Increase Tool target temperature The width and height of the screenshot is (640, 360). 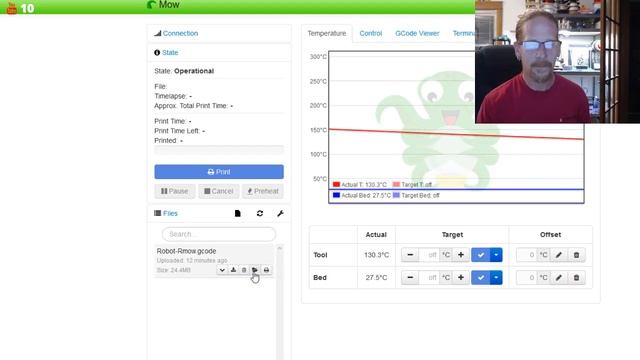point(461,255)
